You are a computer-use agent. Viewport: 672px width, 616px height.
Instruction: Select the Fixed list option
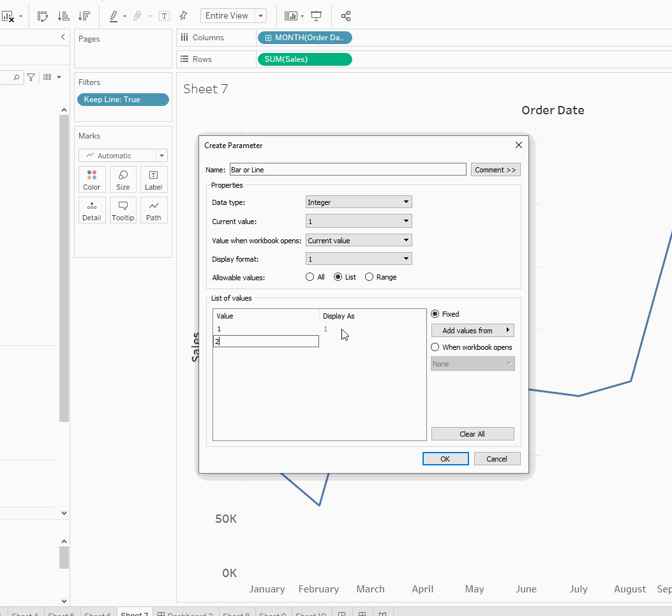click(435, 314)
